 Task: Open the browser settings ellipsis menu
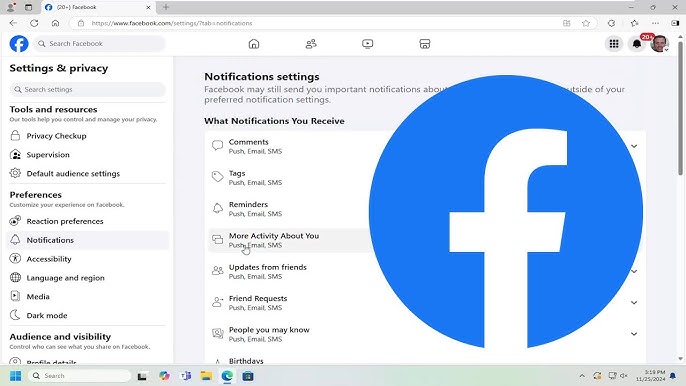click(655, 23)
